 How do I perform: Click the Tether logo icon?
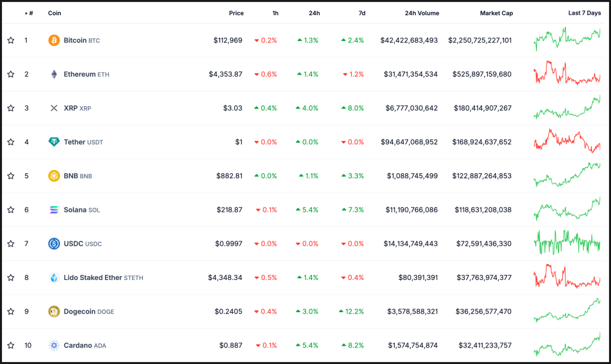click(54, 142)
